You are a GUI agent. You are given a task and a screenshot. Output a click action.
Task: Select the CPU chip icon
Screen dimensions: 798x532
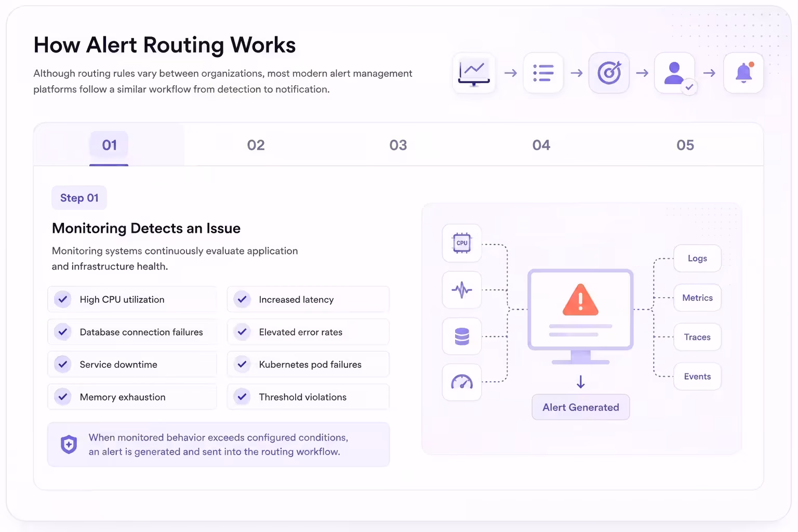click(x=462, y=243)
